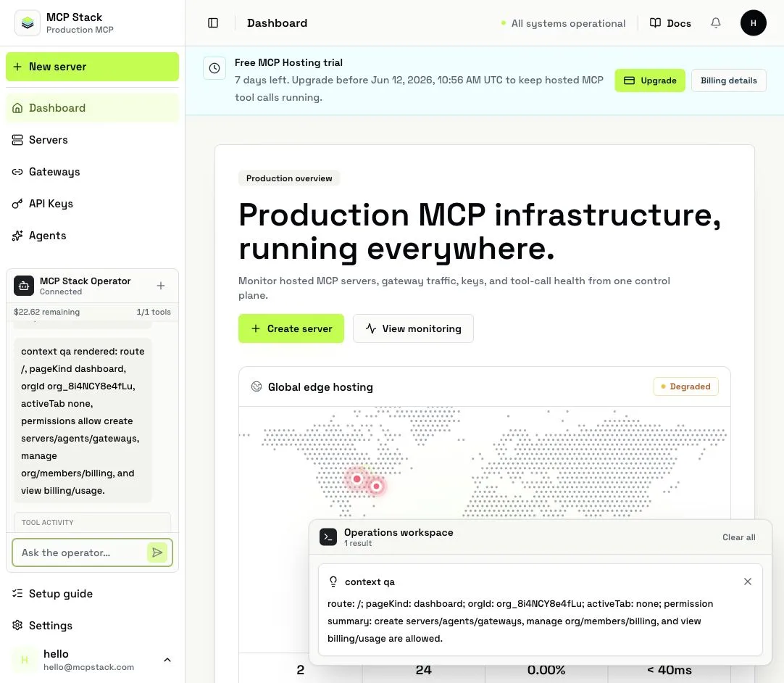
Task: Click the Operations workspace terminal icon
Action: click(328, 537)
